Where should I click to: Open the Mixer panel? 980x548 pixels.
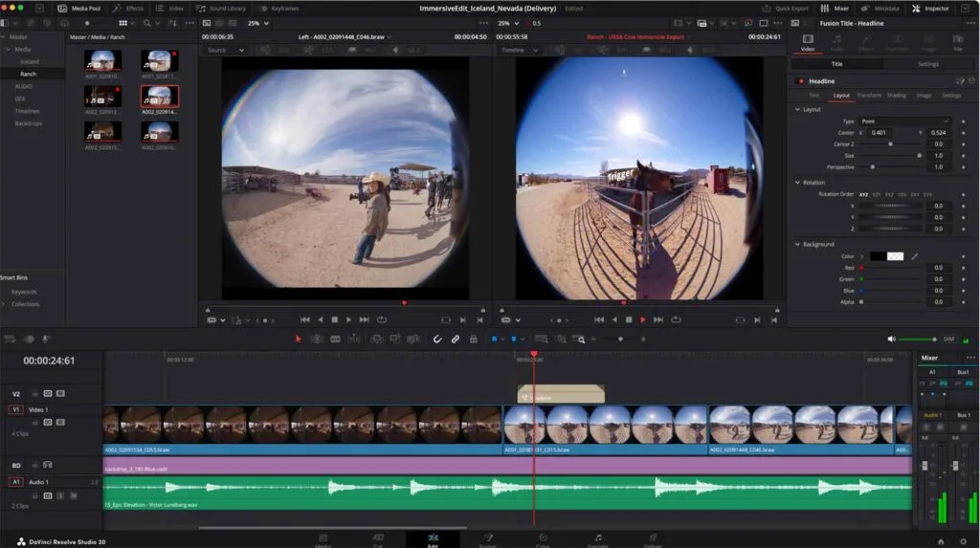coord(835,8)
